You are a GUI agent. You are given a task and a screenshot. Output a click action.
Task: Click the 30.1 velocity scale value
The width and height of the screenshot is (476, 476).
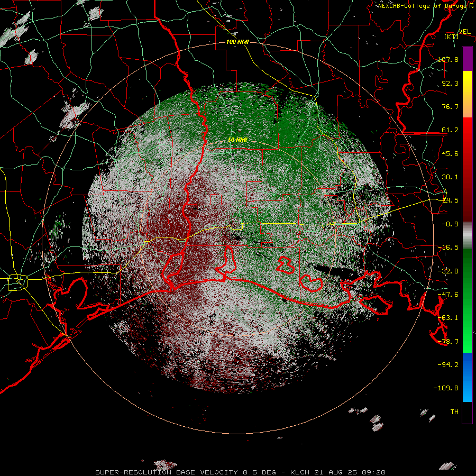450,177
